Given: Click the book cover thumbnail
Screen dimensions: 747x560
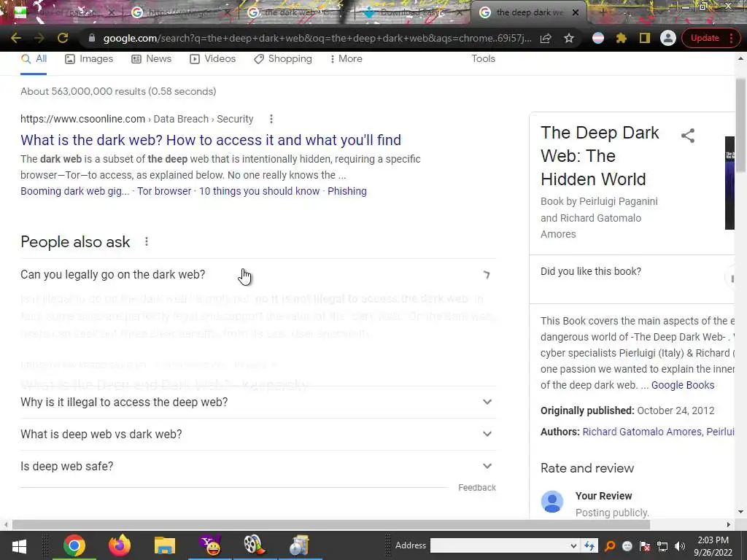Looking at the screenshot, I should pyautogui.click(x=729, y=183).
